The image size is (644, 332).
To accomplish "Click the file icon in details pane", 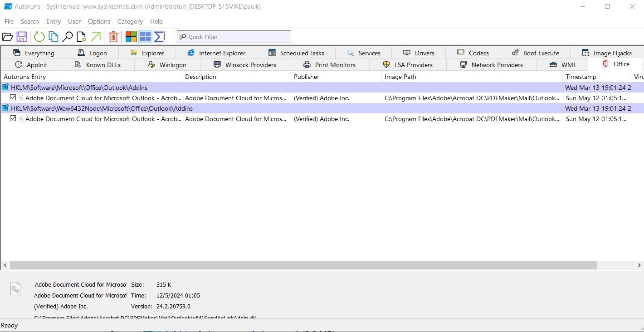I will [15, 289].
